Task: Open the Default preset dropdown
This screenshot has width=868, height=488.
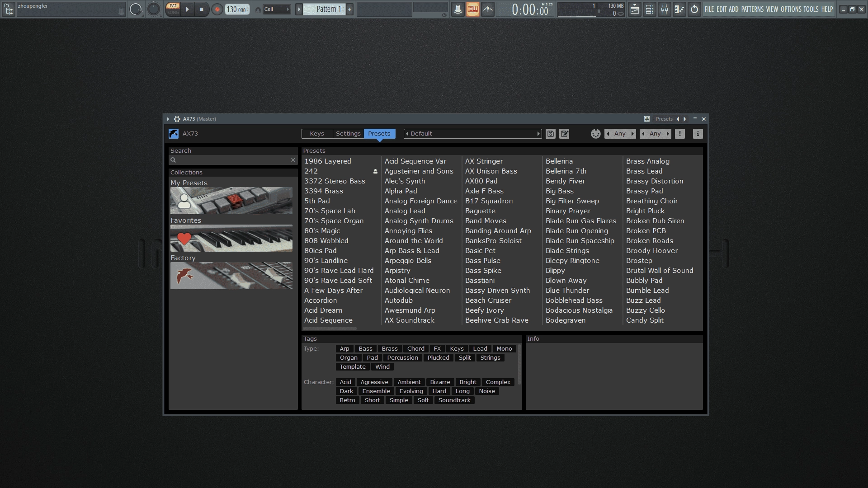Action: pos(473,134)
